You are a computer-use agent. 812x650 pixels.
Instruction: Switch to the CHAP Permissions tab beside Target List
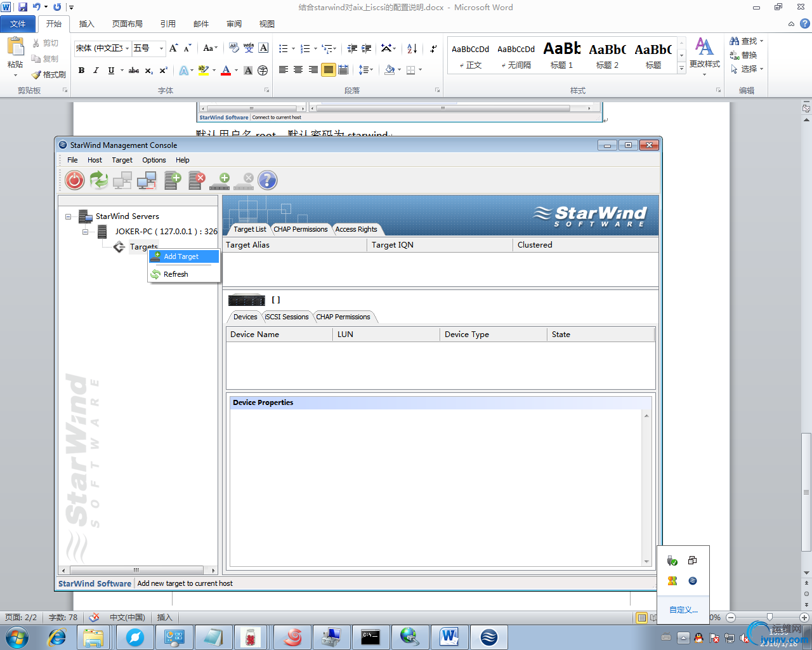pyautogui.click(x=301, y=229)
